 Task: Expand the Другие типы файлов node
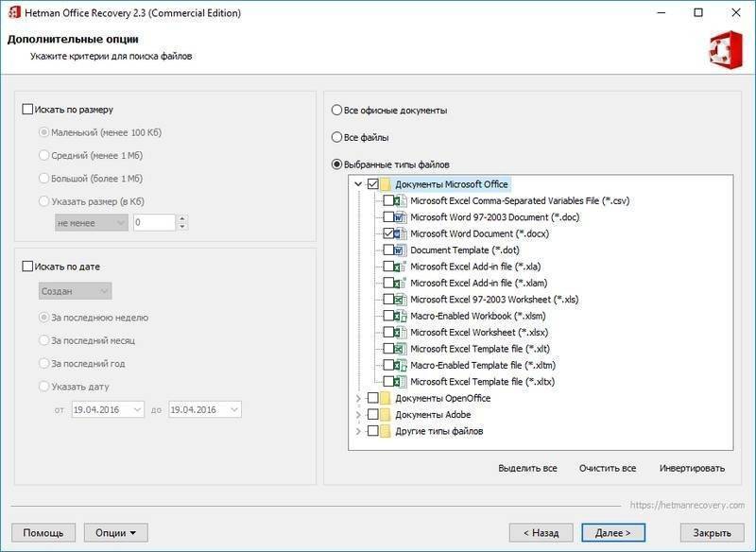pos(358,431)
